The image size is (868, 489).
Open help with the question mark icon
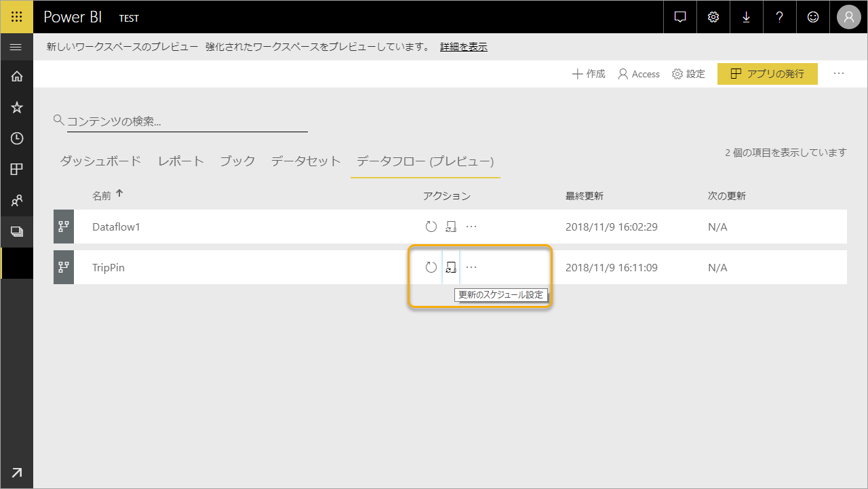coord(779,17)
